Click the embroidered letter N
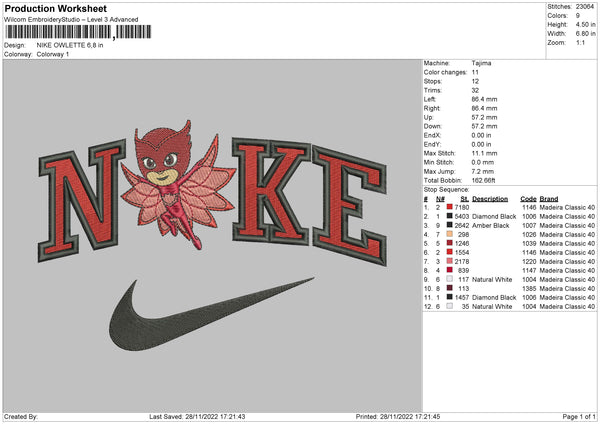This screenshot has height=424, width=600. [x=82, y=200]
